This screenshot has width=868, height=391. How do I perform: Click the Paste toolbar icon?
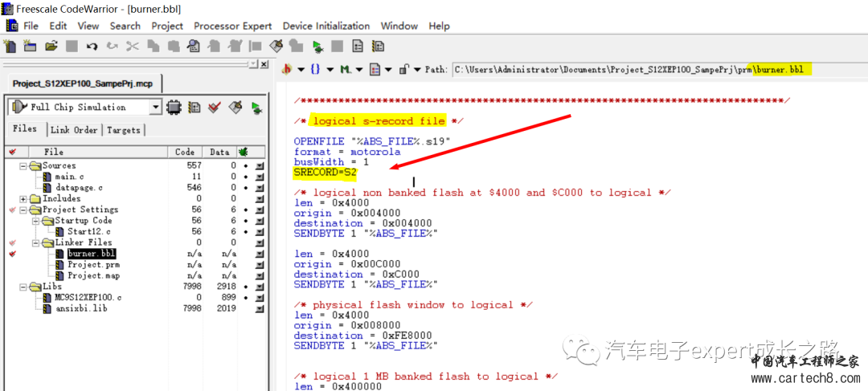[x=174, y=46]
